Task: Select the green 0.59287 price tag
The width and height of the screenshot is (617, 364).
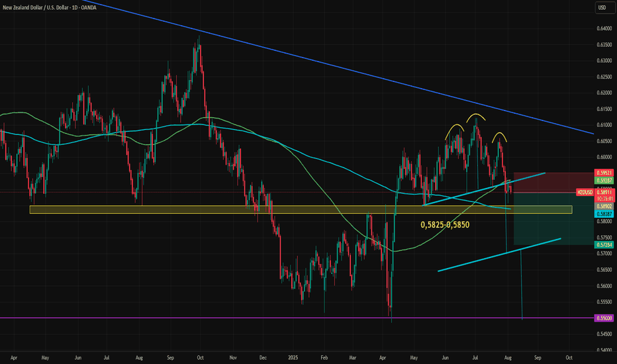Action: [x=604, y=180]
